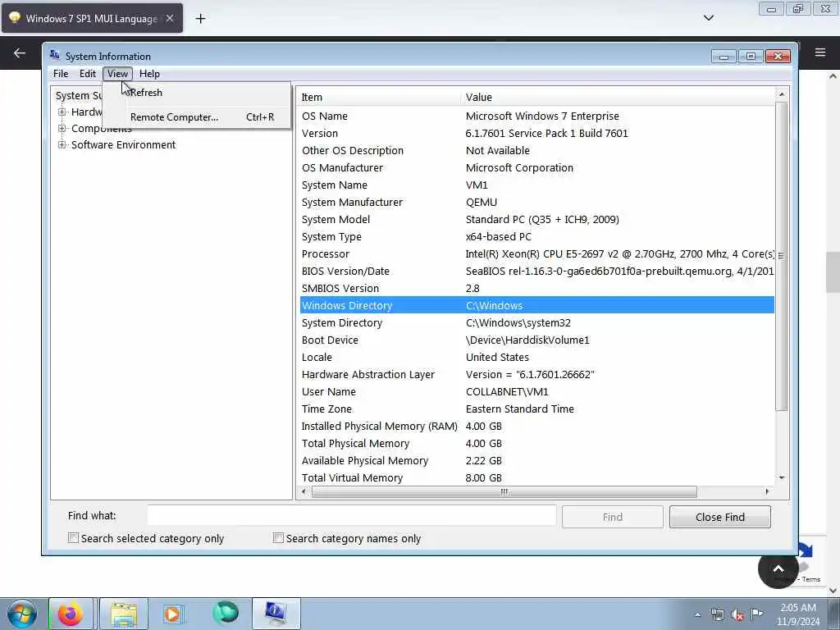Viewport: 840px width, 630px height.
Task: Click the System Information title bar icon
Action: (55, 56)
